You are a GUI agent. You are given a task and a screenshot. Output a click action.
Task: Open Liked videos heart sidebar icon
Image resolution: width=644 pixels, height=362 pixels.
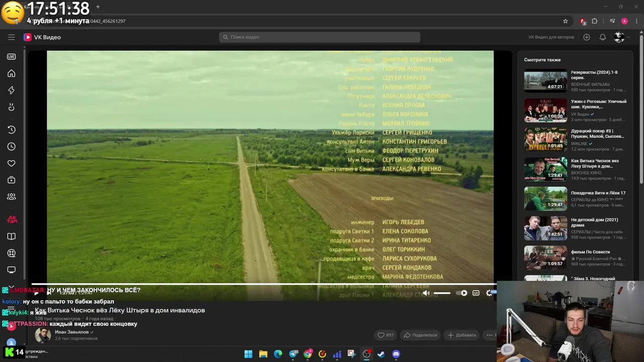11,163
